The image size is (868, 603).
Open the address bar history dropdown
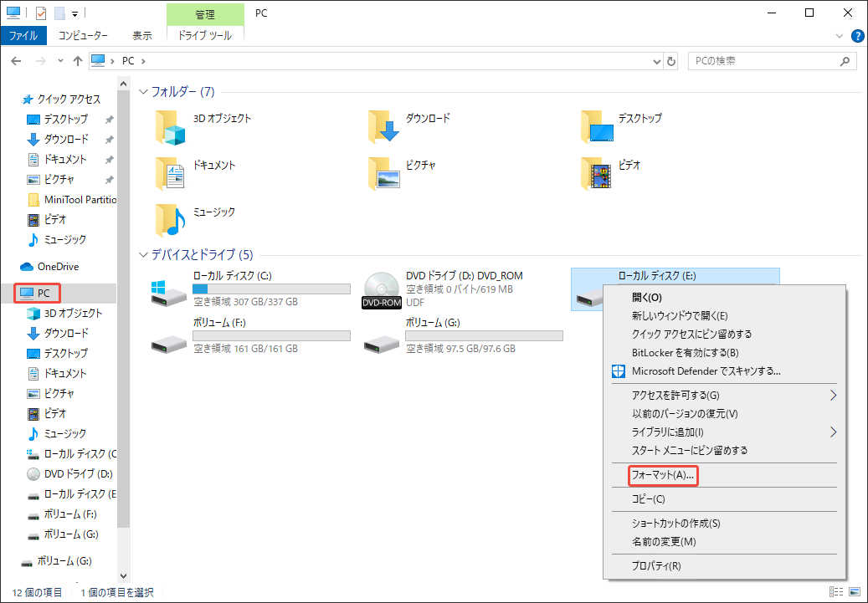click(656, 61)
